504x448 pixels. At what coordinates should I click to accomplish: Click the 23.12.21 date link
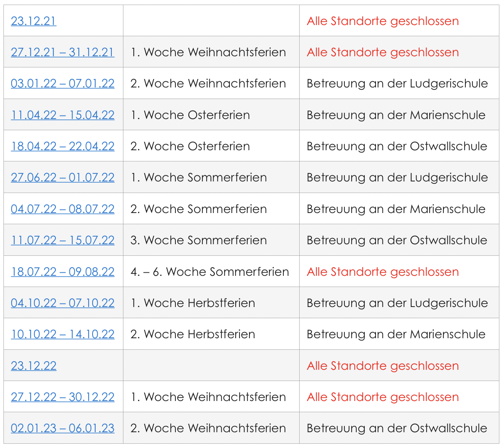(34, 21)
